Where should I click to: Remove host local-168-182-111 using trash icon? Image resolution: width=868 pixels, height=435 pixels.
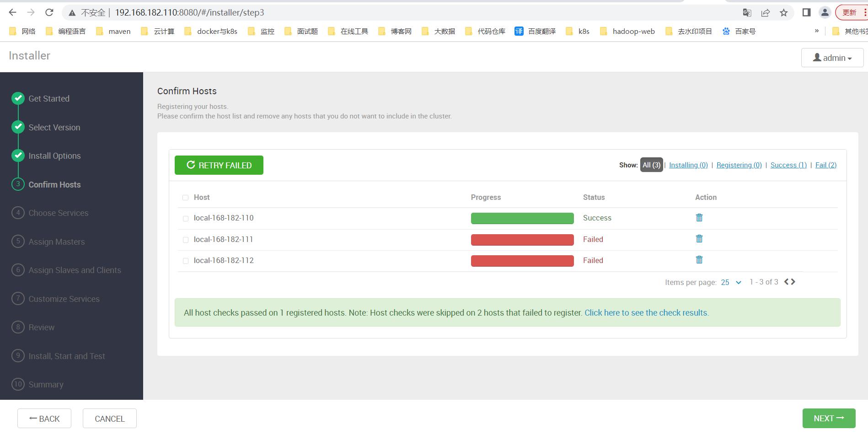(699, 239)
